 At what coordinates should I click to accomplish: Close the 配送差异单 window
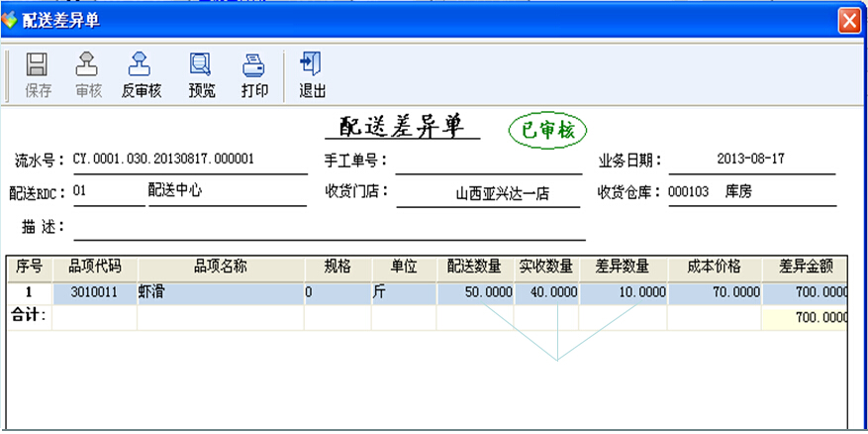[848, 20]
